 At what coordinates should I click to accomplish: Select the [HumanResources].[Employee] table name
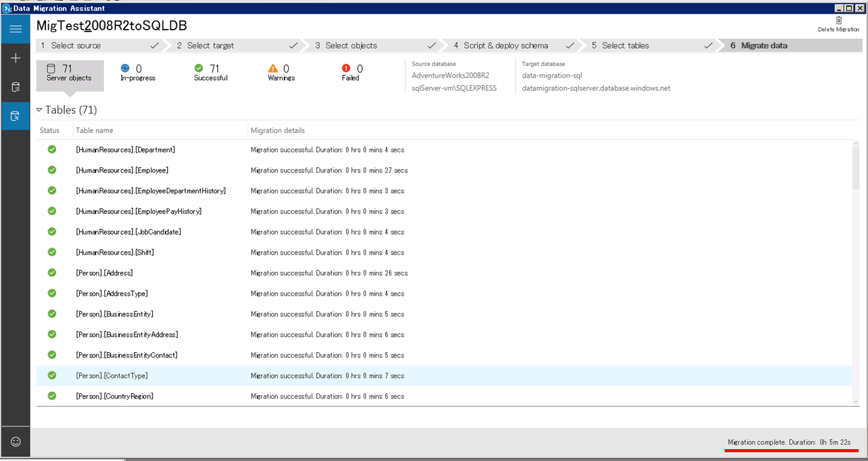click(122, 171)
